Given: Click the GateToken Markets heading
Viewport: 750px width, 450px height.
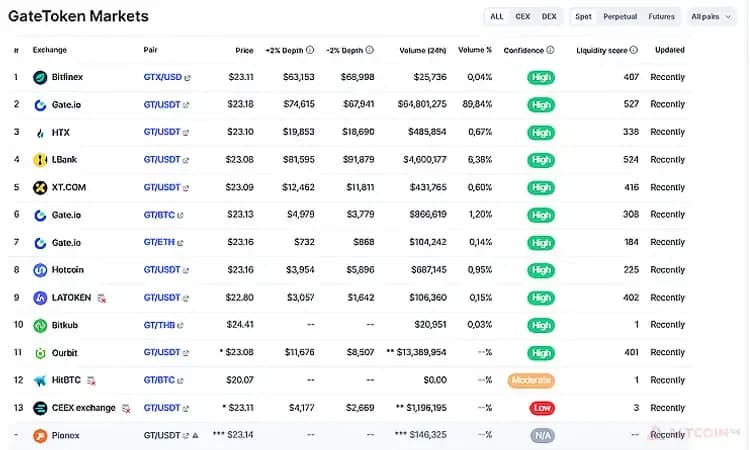Looking at the screenshot, I should point(78,16).
